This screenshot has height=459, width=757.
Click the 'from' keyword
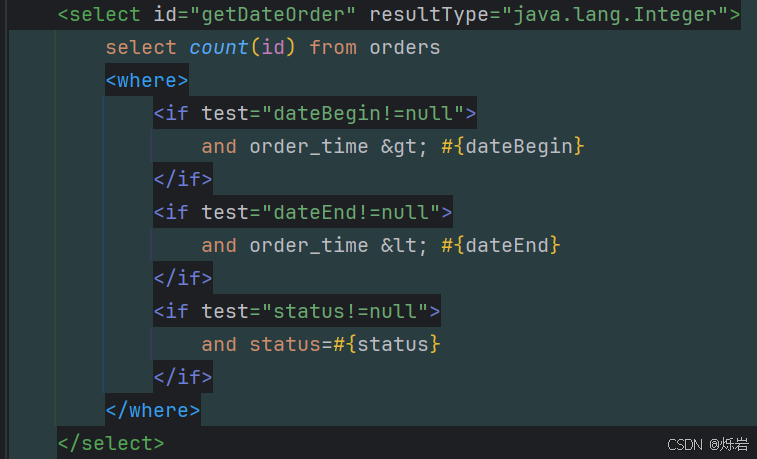point(333,47)
